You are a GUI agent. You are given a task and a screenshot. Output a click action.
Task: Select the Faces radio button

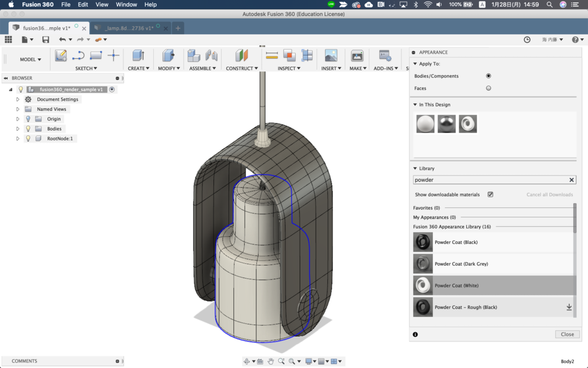tap(488, 88)
